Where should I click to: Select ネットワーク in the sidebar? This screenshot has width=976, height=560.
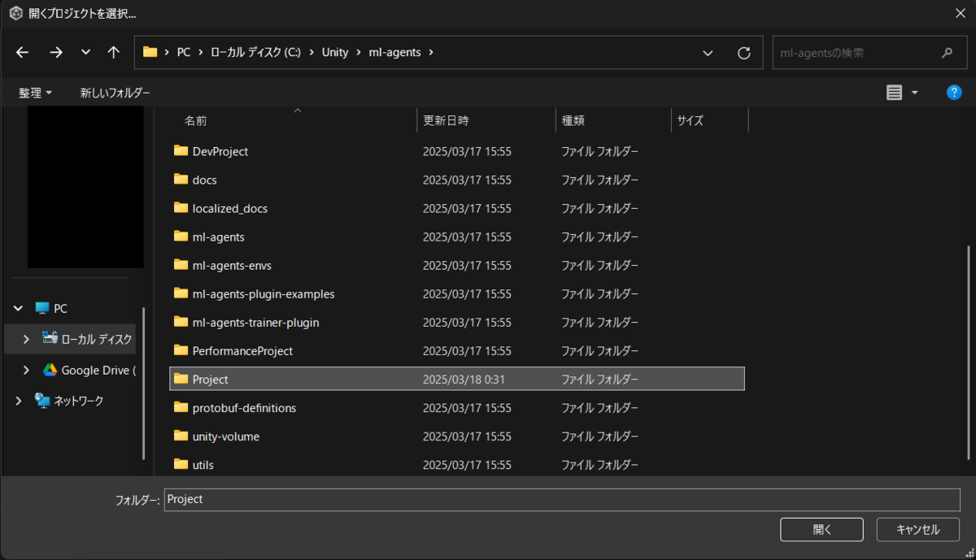(80, 400)
